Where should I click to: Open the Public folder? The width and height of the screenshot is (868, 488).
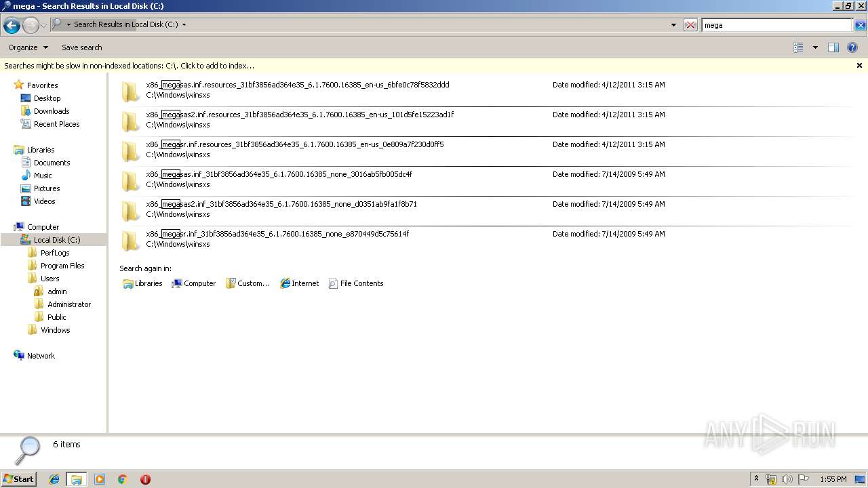pos(56,317)
